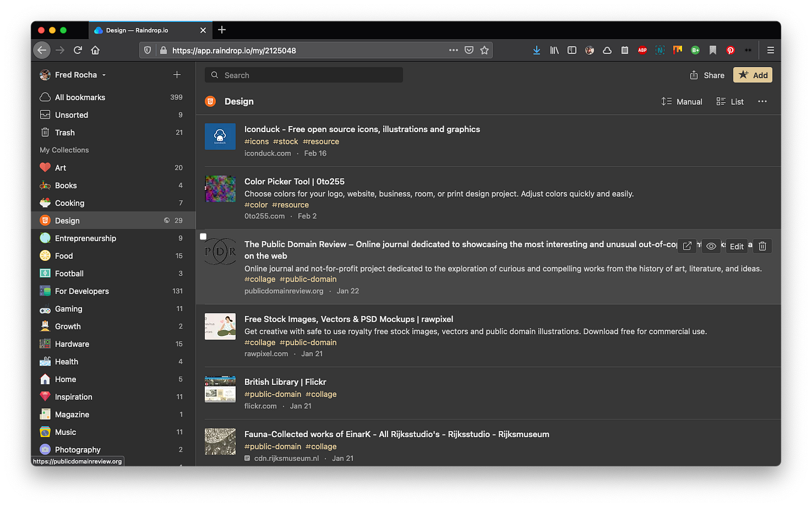Image resolution: width=812 pixels, height=507 pixels.
Task: Open the Magazine collection
Action: (113, 414)
